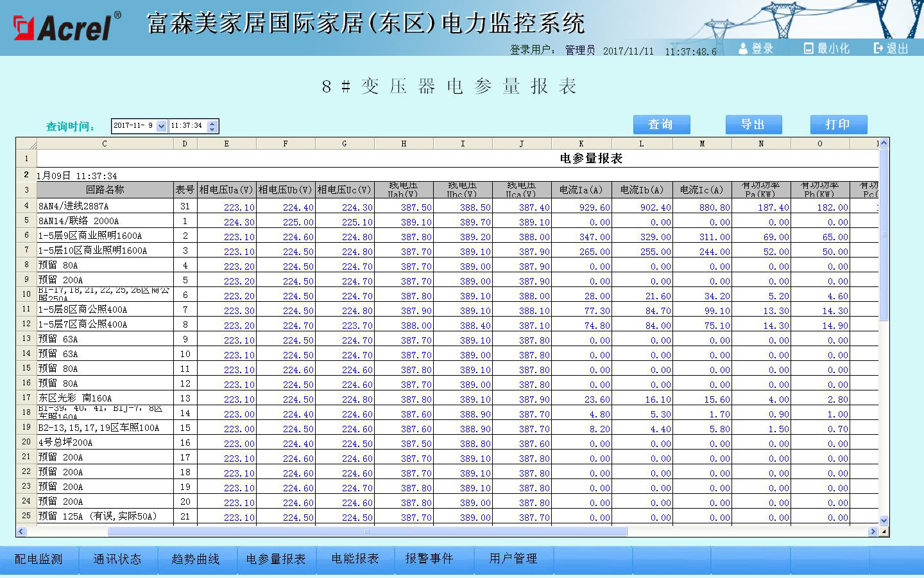Click the horizontal scrollbar thumb of table
The image size is (924, 578).
coord(367,531)
